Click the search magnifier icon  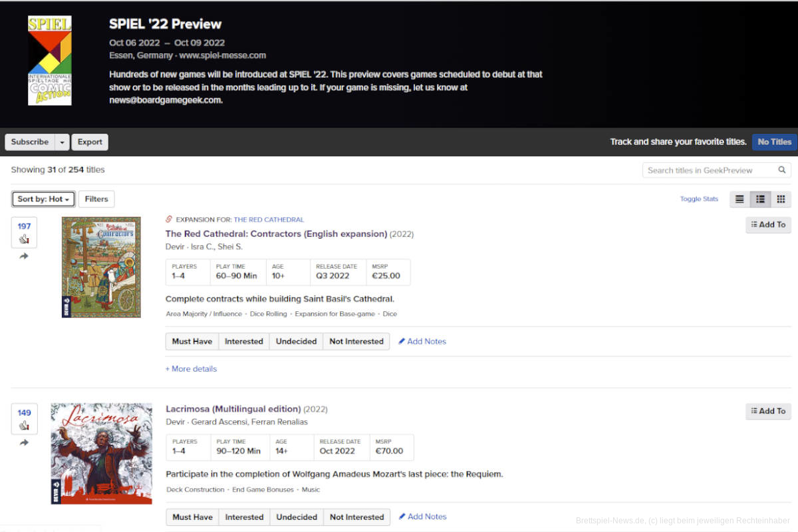point(782,170)
